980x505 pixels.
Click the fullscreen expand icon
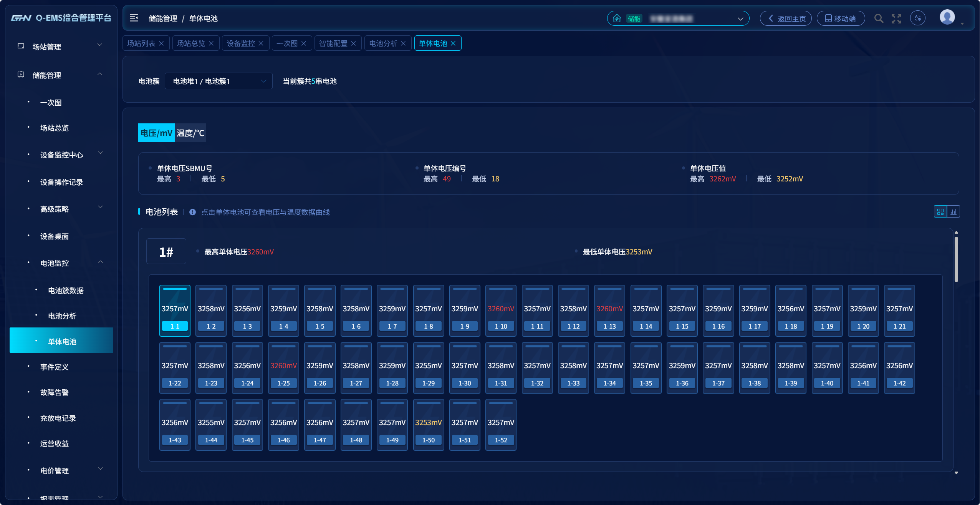pyautogui.click(x=896, y=18)
